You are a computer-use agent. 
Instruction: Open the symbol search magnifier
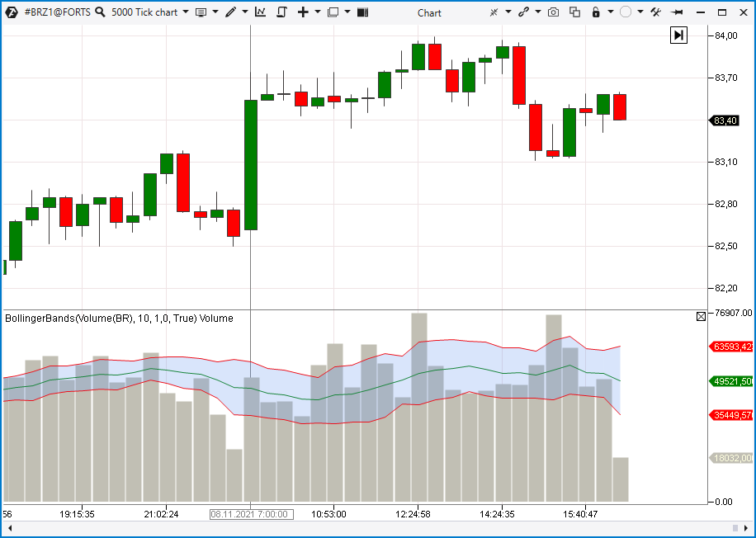click(x=100, y=12)
